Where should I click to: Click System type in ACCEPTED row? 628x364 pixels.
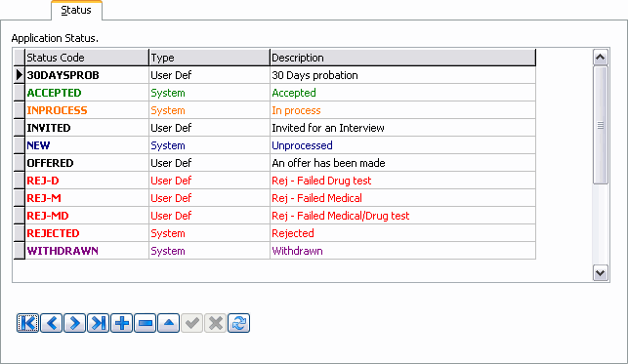209,93
